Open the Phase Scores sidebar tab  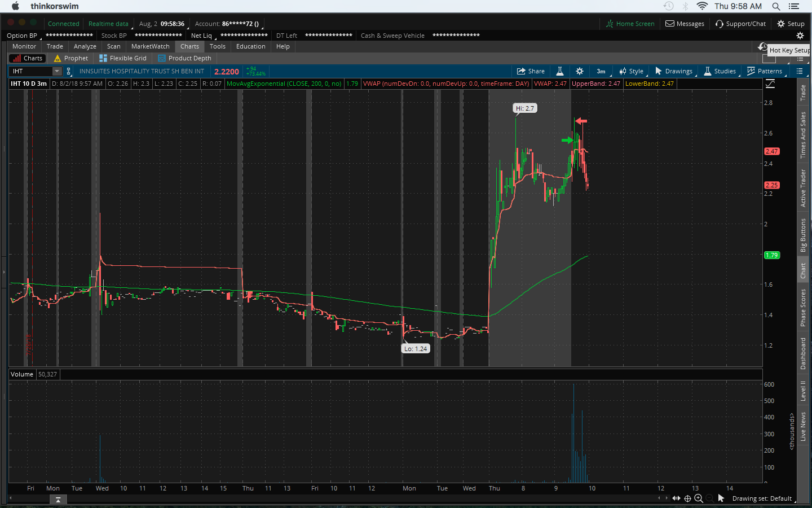click(x=803, y=308)
